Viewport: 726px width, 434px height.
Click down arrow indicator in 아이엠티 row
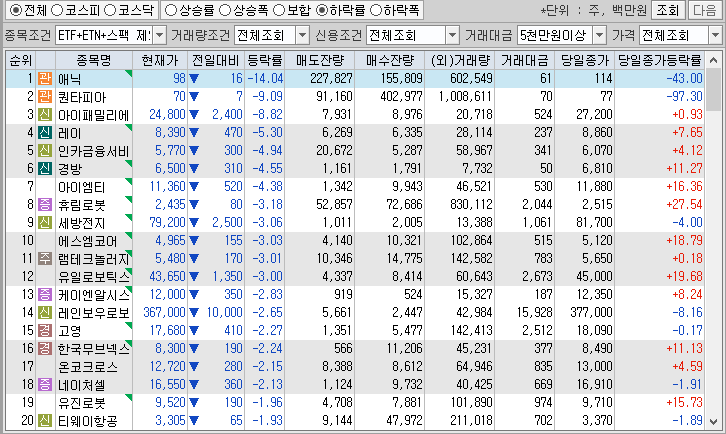(194, 187)
